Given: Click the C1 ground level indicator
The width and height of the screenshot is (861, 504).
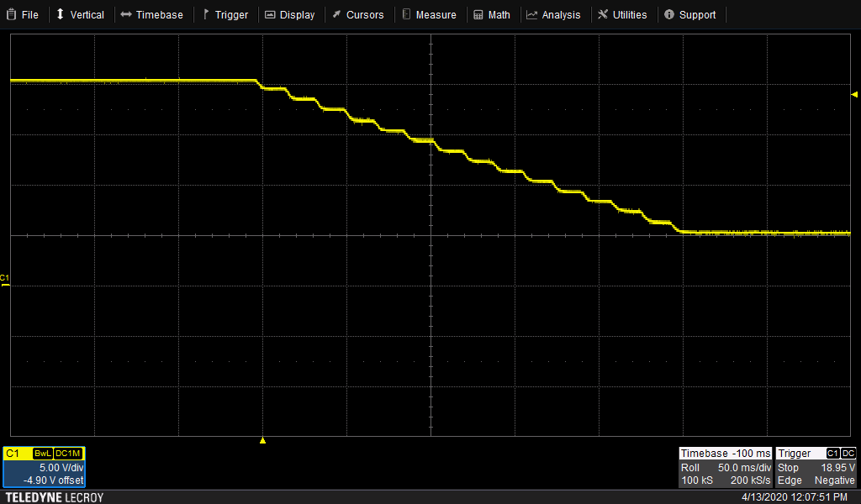Looking at the screenshot, I should click(x=5, y=279).
